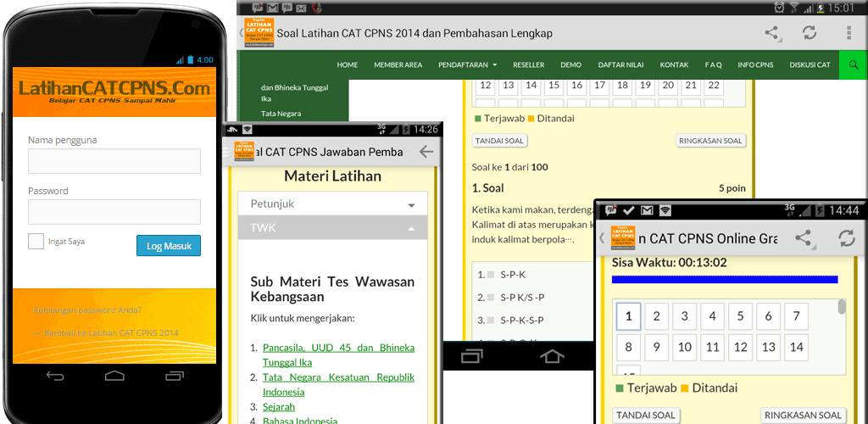Image resolution: width=868 pixels, height=424 pixels.
Task: Open RESELLER menu item
Action: 529,64
